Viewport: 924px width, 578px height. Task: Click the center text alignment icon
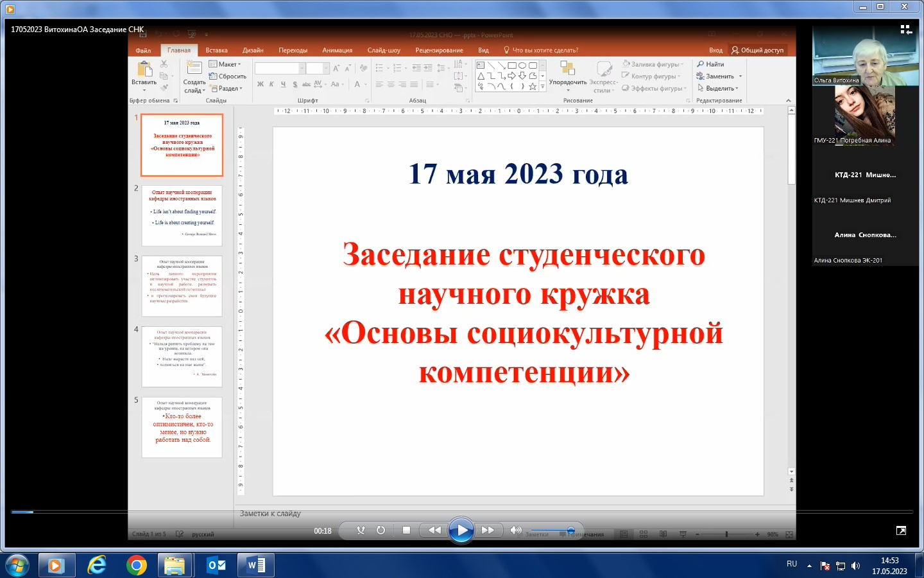tap(391, 84)
